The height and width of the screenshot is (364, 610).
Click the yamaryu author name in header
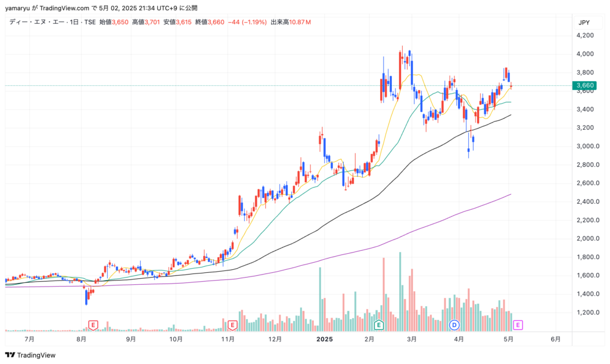17,8
